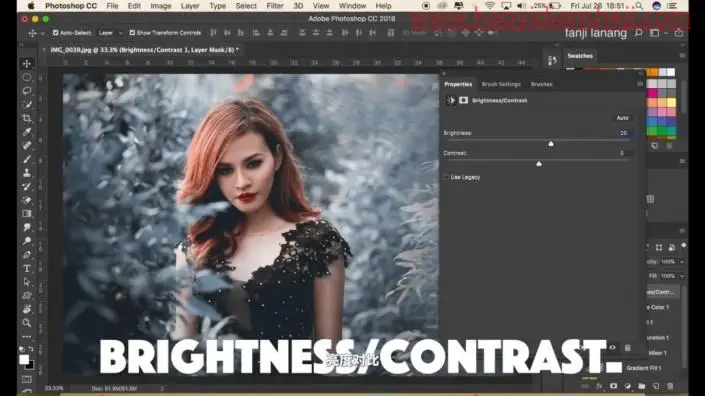
Task: Select the Gradient Fill 1 layer
Action: 643,368
